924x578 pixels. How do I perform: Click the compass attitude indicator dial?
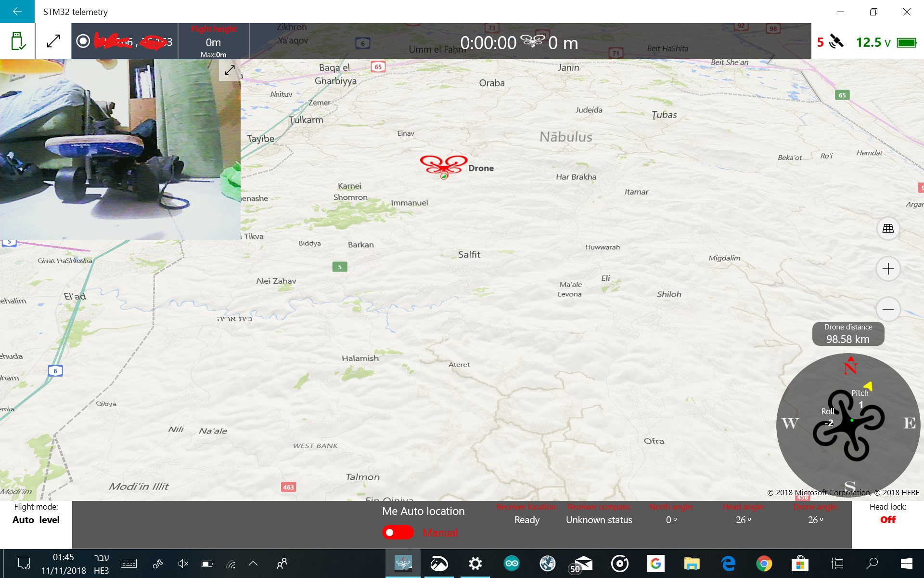point(848,424)
